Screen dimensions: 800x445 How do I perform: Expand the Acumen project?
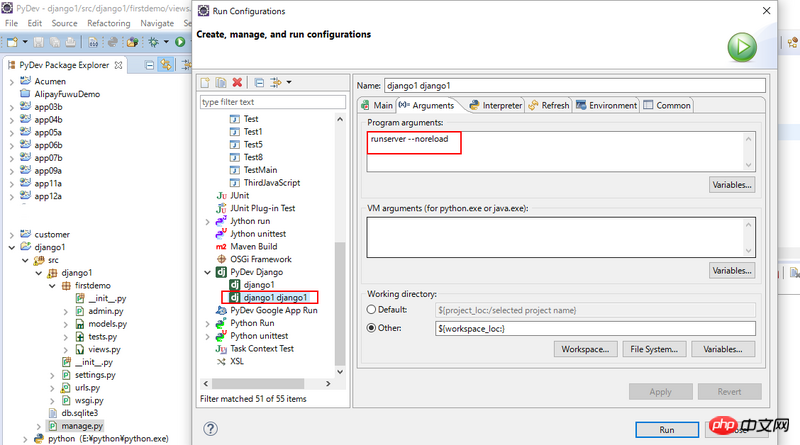(x=12, y=82)
